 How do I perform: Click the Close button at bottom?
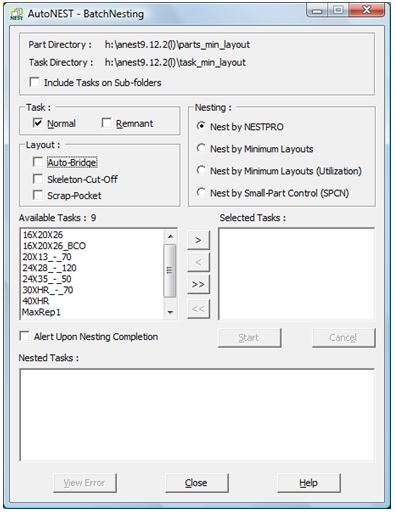click(197, 483)
